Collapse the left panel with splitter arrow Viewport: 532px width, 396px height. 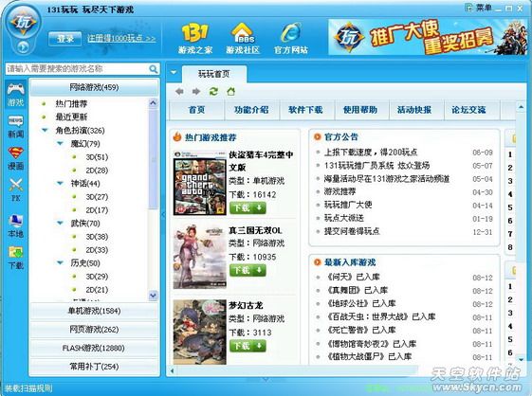click(163, 215)
